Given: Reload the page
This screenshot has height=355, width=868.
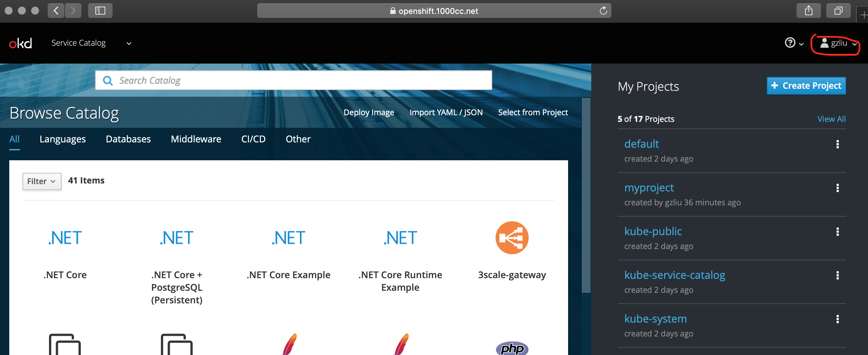Looking at the screenshot, I should pyautogui.click(x=603, y=11).
